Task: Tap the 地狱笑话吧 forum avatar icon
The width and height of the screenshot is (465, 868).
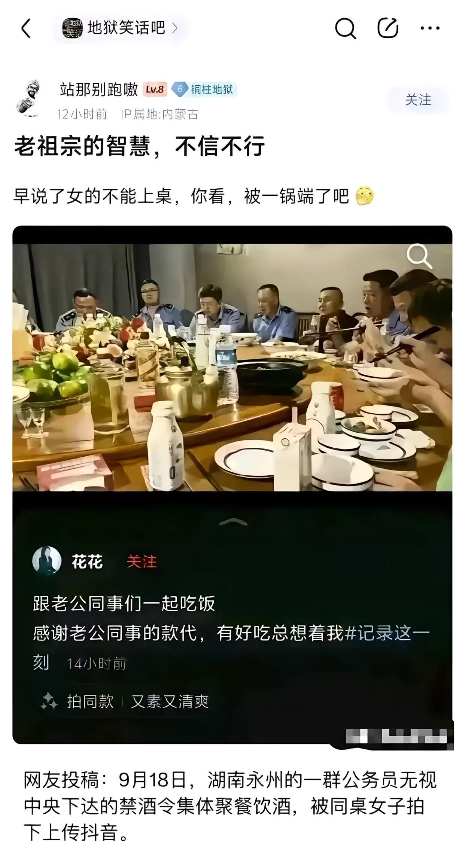Action: [72, 28]
